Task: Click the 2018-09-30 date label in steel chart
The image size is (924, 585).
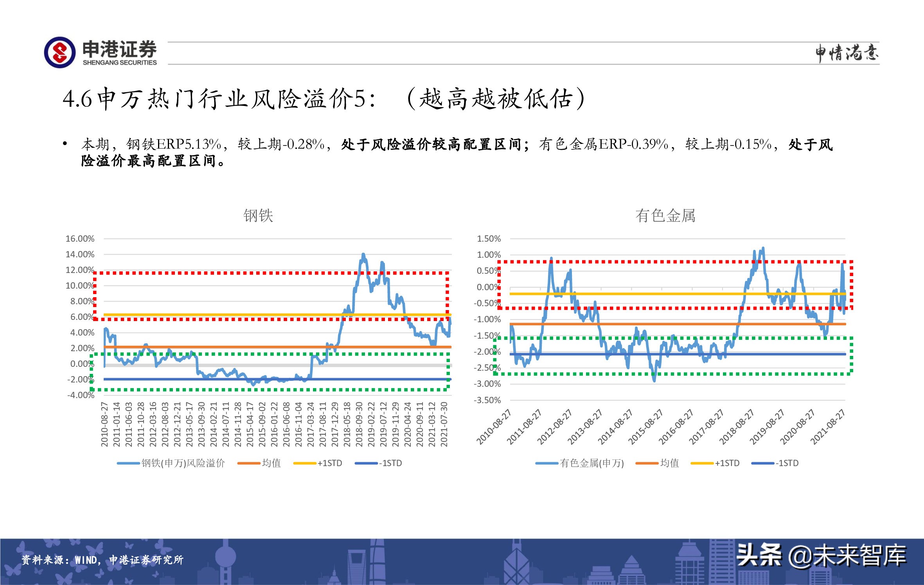Action: (x=359, y=424)
